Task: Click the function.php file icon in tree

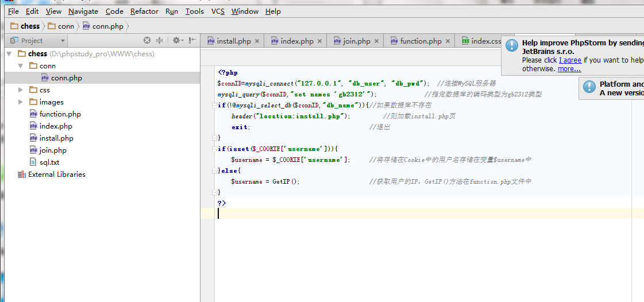Action: [33, 114]
